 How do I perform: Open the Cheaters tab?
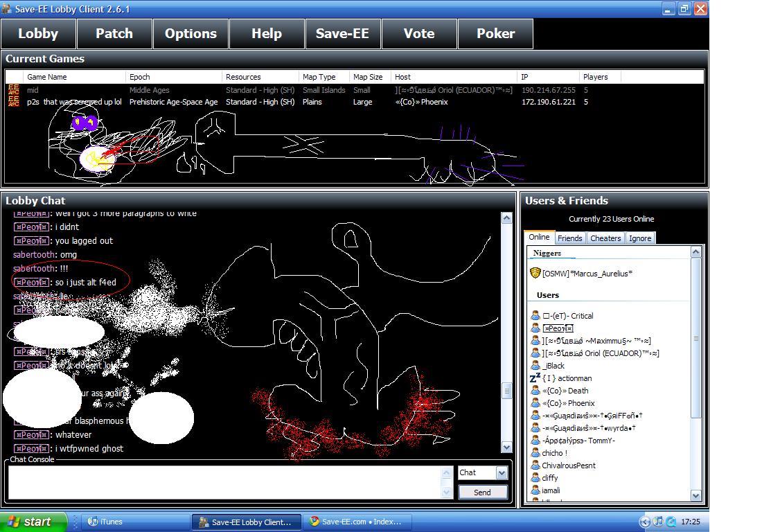pyautogui.click(x=605, y=238)
